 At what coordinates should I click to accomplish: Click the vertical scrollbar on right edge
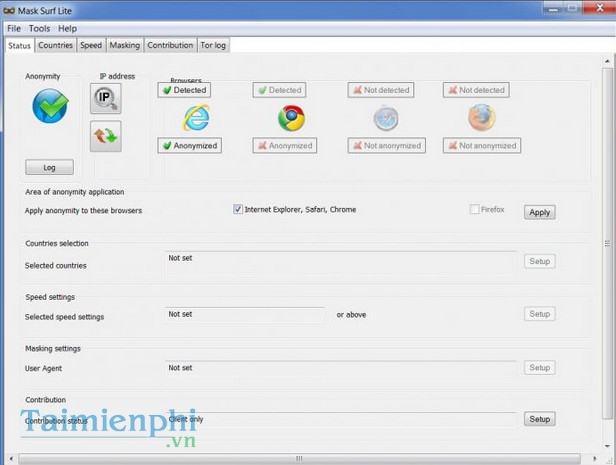click(x=609, y=240)
